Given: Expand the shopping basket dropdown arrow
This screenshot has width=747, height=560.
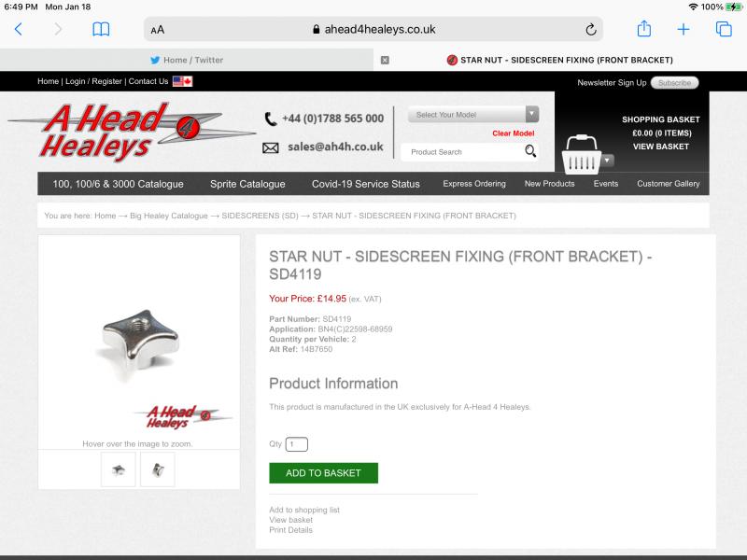Looking at the screenshot, I should click(x=607, y=161).
